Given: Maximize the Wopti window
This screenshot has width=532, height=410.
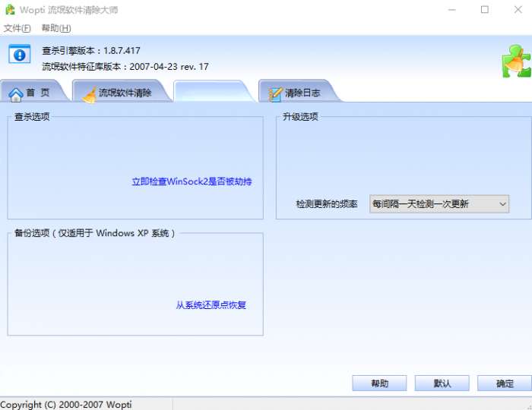Looking at the screenshot, I should 485,10.
